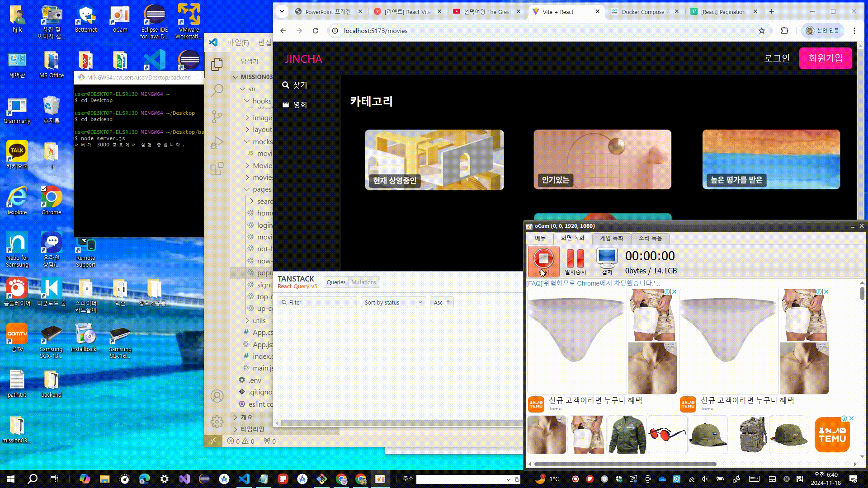The image size is (868, 488).
Task: Click the oCam record button
Action: tap(543, 262)
